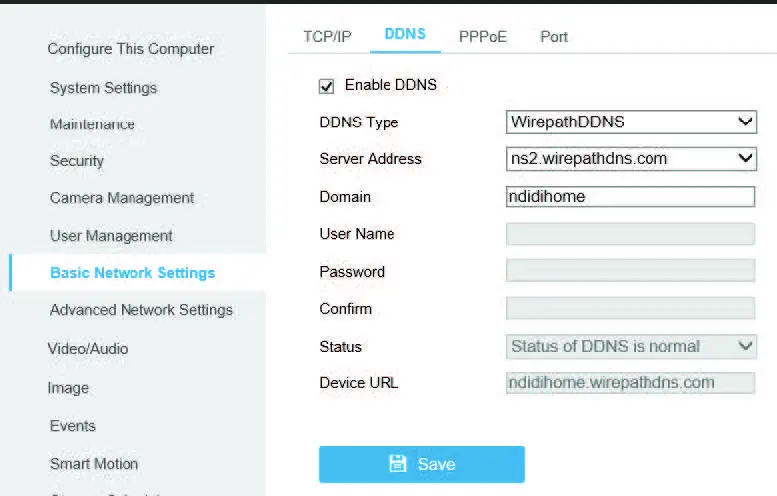Expand the Status dropdown showing DDNS is normal

coord(631,346)
